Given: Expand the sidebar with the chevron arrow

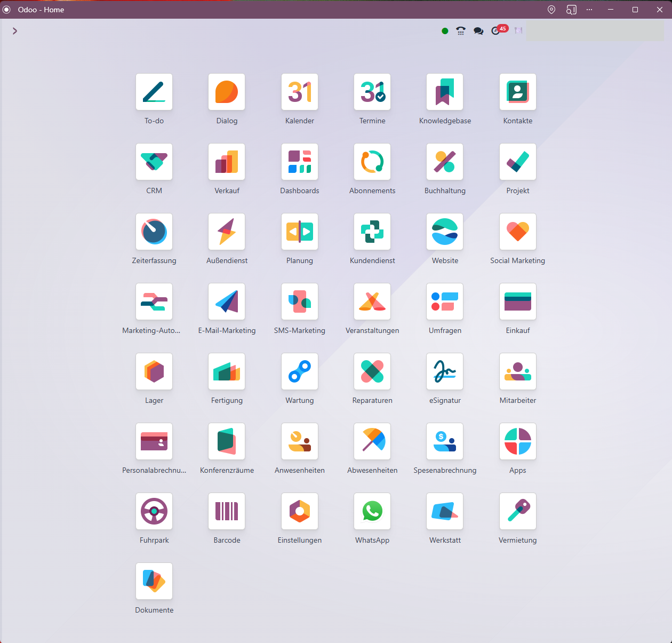Looking at the screenshot, I should click(15, 31).
